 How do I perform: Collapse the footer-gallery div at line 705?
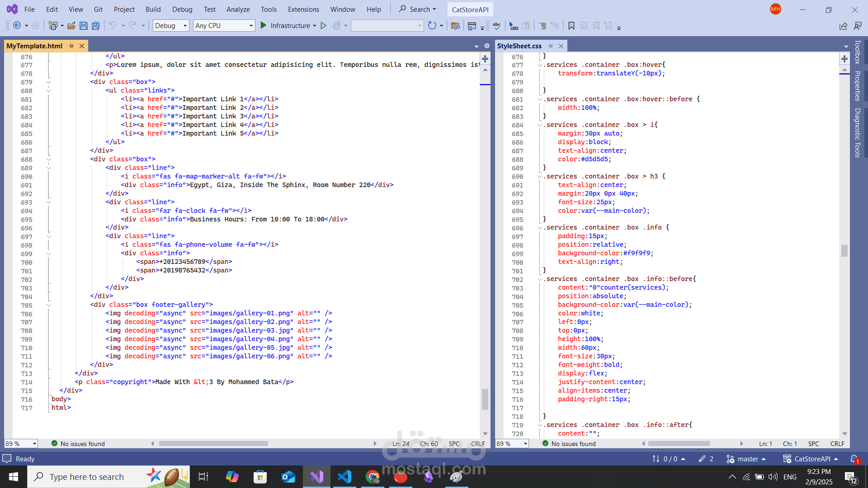49,305
